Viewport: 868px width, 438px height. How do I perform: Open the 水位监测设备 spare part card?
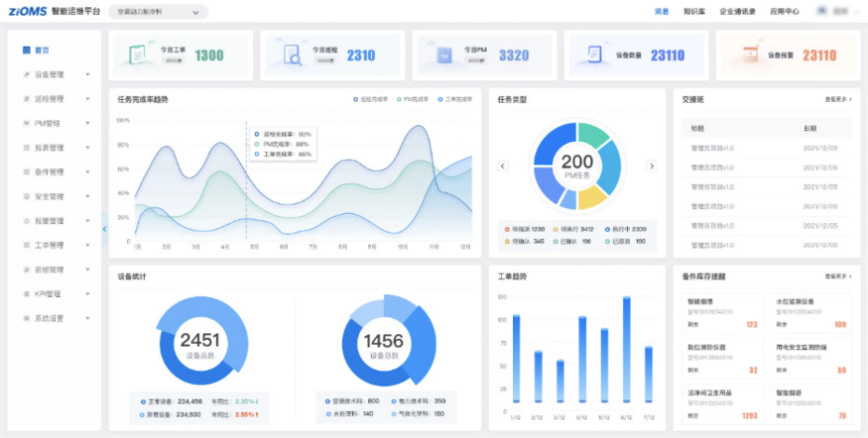811,313
